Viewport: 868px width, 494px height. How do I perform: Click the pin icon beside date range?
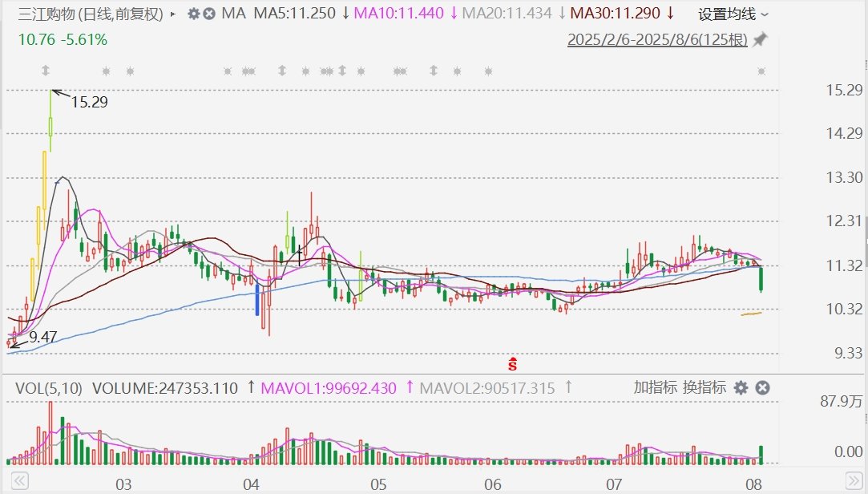coord(760,39)
